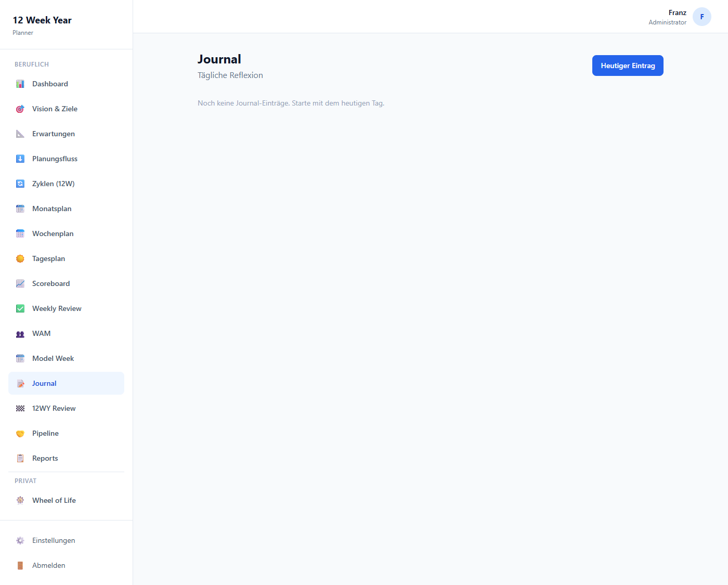
Task: Open Model Week from sidebar
Action: pyautogui.click(x=53, y=359)
